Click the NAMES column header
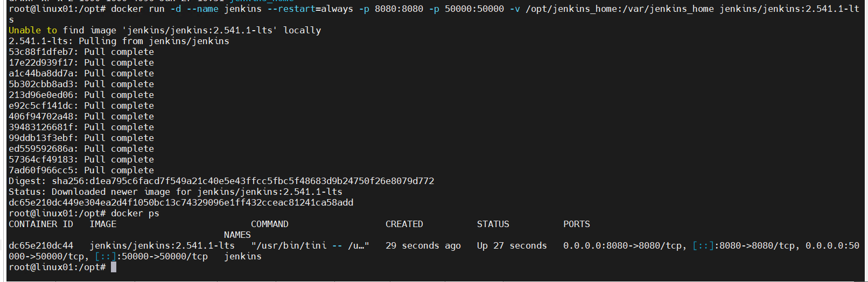 coord(237,235)
